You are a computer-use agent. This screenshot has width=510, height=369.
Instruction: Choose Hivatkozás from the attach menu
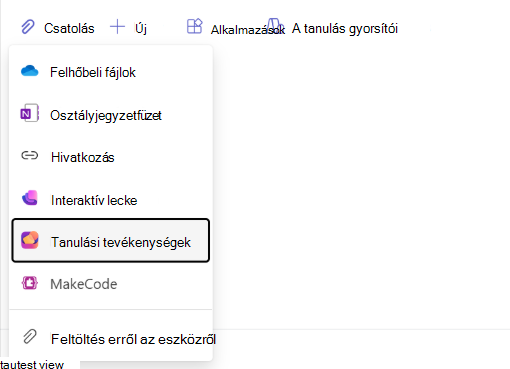coord(82,157)
